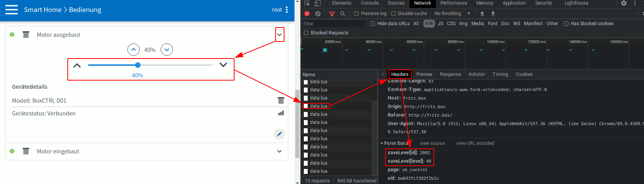The image size is (644, 184).
Task: Collapse the Form Data section
Action: (x=382, y=143)
